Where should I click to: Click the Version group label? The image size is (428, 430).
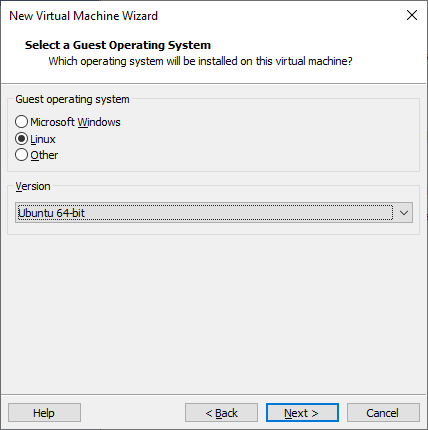(33, 186)
